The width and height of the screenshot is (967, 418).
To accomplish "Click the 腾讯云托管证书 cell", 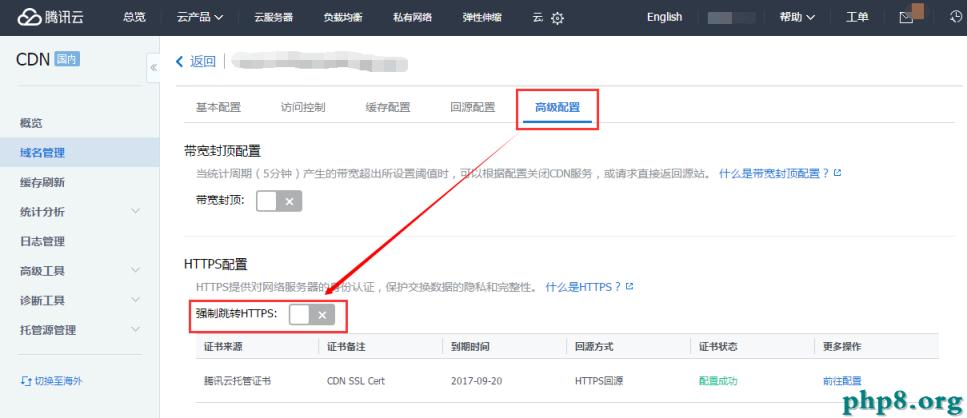I will pyautogui.click(x=237, y=381).
